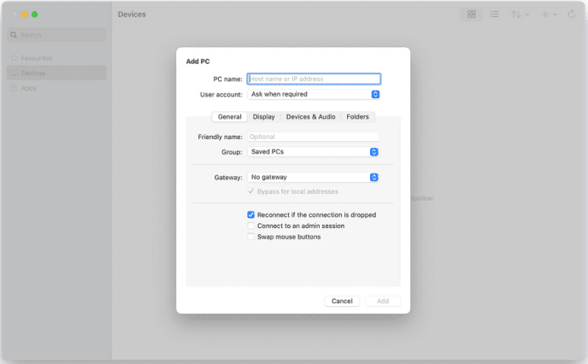
Task: Toggle Reconnect if the connection is dropped
Action: (x=251, y=215)
